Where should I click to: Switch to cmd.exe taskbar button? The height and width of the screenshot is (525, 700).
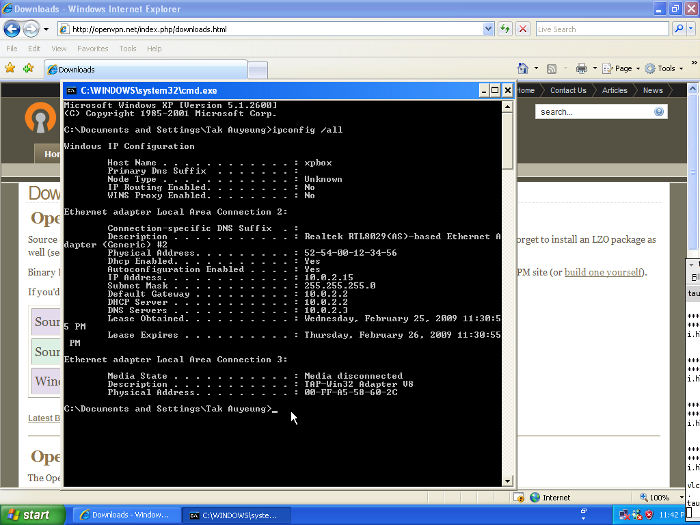pyautogui.click(x=237, y=515)
